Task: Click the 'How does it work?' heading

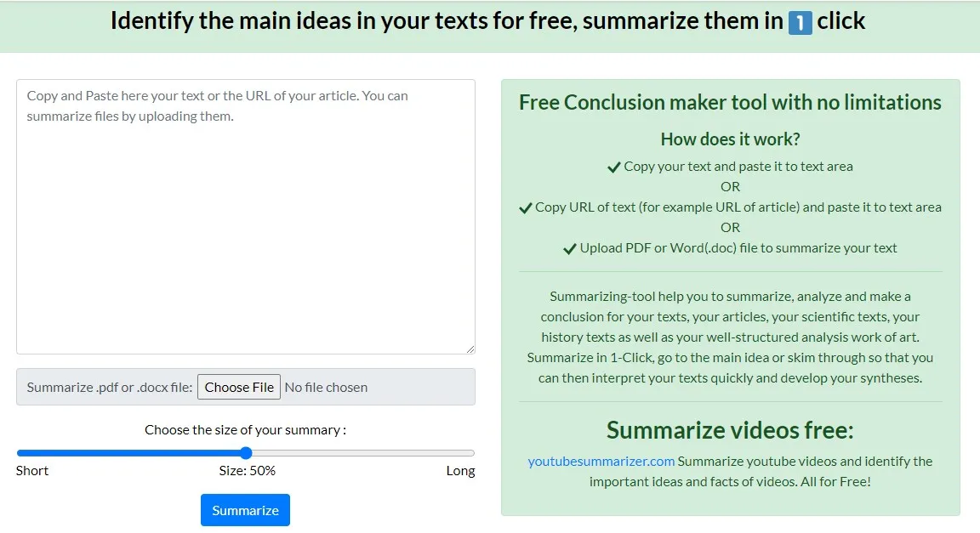Action: tap(729, 139)
